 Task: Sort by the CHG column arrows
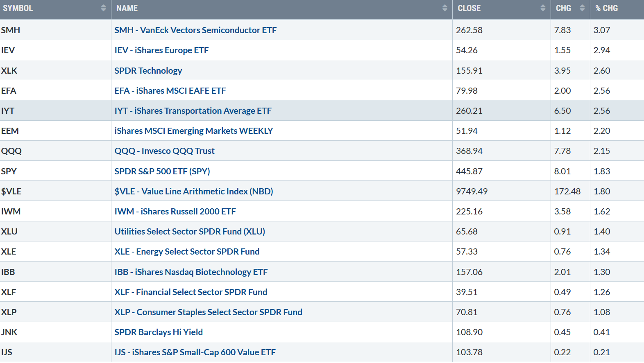coord(582,8)
